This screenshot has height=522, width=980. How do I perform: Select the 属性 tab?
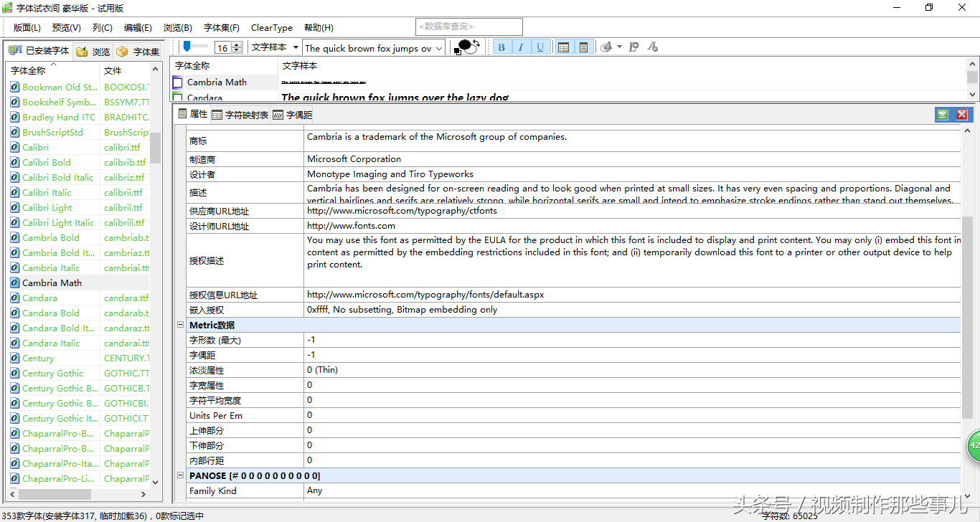click(x=192, y=114)
